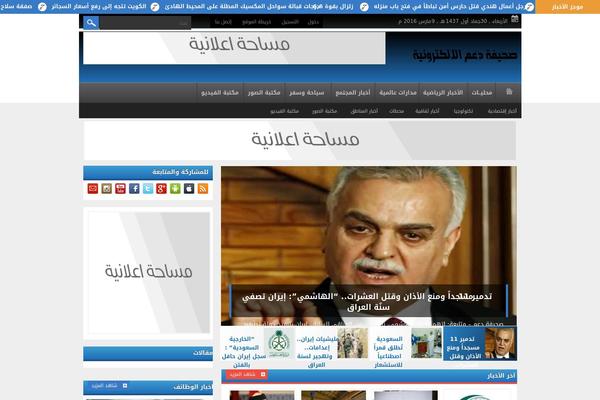Open 'مكتبة الفيديو' in the sub navigation
This screenshot has width=600, height=400.
point(284,111)
